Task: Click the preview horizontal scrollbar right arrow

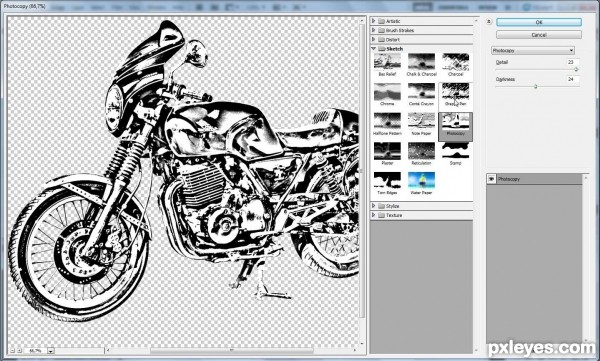Action: [x=355, y=350]
